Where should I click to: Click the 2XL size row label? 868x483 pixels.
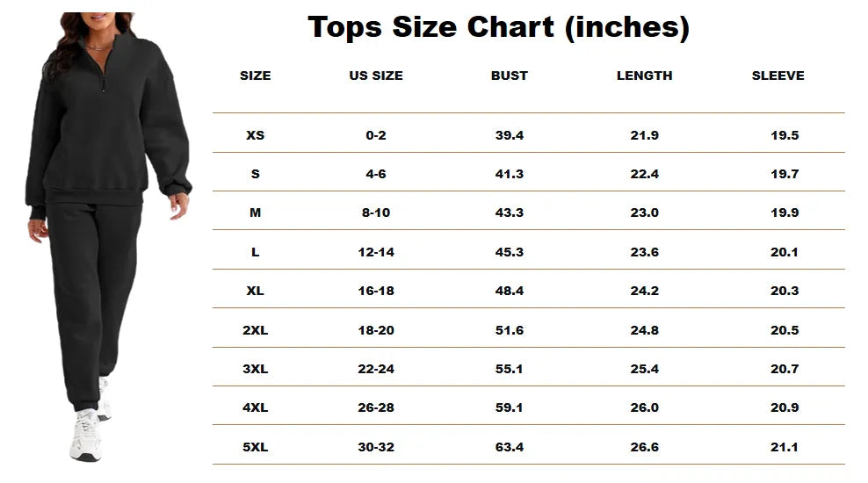click(255, 330)
